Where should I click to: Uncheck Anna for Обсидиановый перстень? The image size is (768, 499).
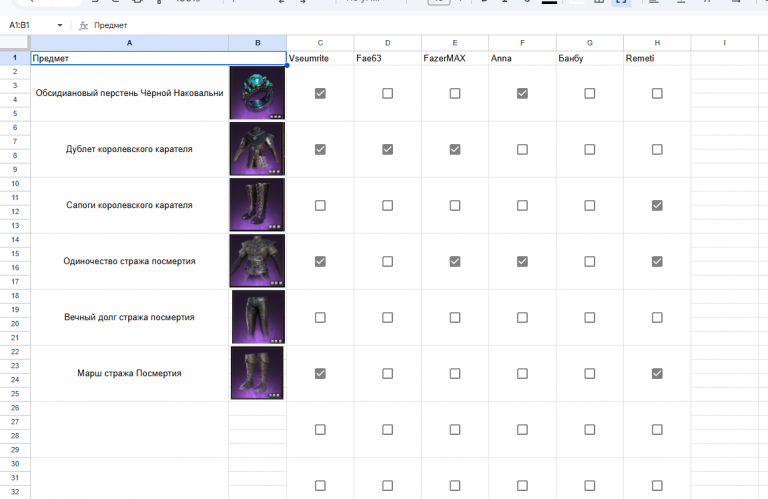pos(522,93)
